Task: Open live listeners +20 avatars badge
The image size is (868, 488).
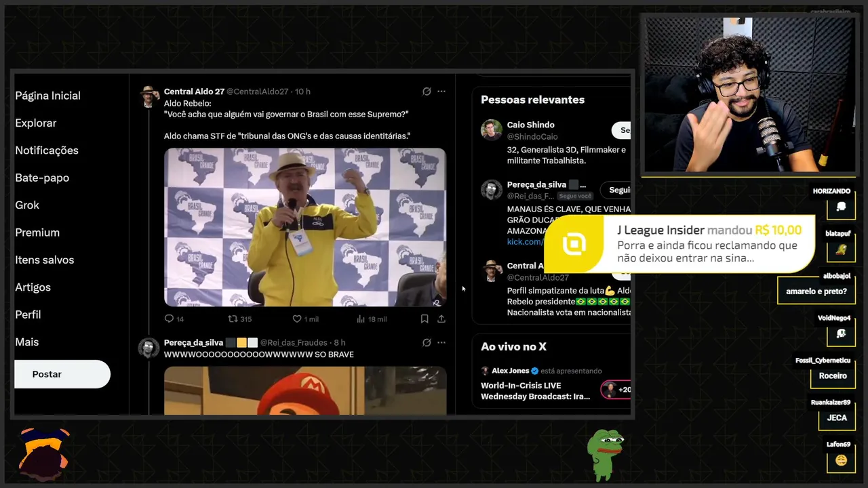Action: coord(616,390)
